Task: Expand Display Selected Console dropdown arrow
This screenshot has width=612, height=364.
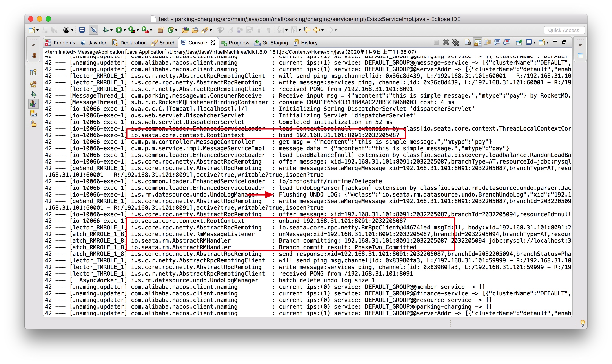Action: click(x=534, y=43)
